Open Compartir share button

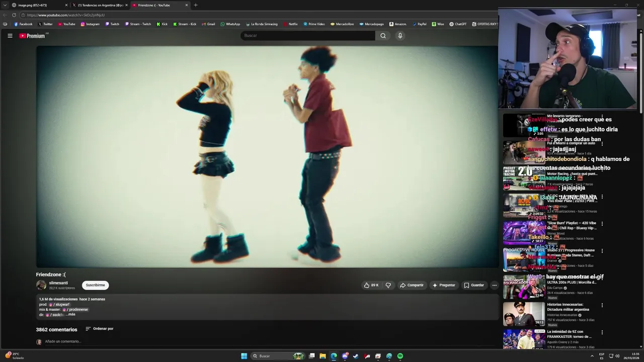click(412, 285)
